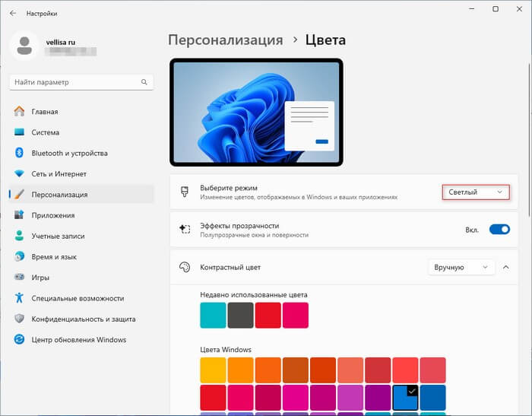
Task: Turn off the transparency effects toggle
Action: click(x=499, y=229)
